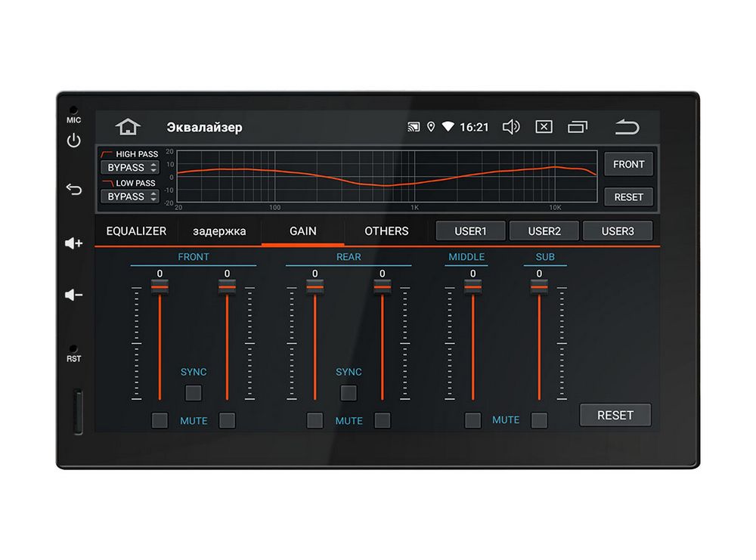756x560 pixels.
Task: Switch to the задержка tab
Action: 219,231
